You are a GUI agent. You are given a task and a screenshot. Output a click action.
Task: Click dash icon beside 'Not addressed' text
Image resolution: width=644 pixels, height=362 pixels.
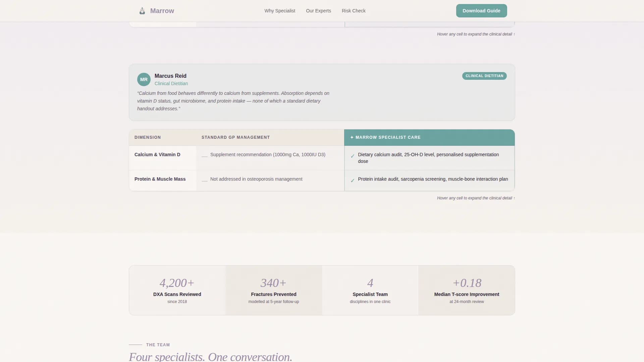[204, 180]
